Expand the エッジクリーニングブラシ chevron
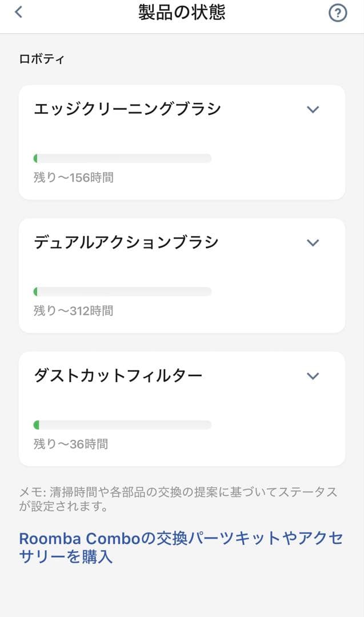Image resolution: width=364 pixels, height=617 pixels. (313, 109)
